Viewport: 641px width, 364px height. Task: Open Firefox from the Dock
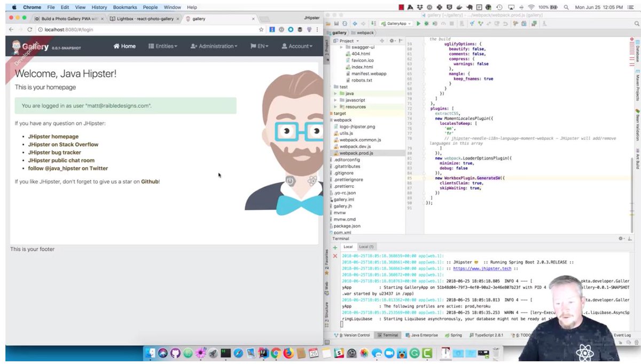click(288, 353)
